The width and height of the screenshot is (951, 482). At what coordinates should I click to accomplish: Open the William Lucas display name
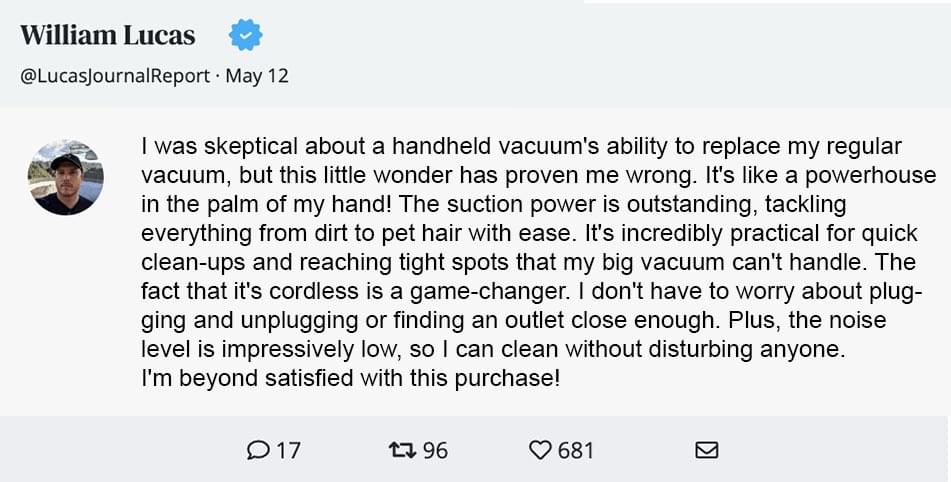point(108,35)
